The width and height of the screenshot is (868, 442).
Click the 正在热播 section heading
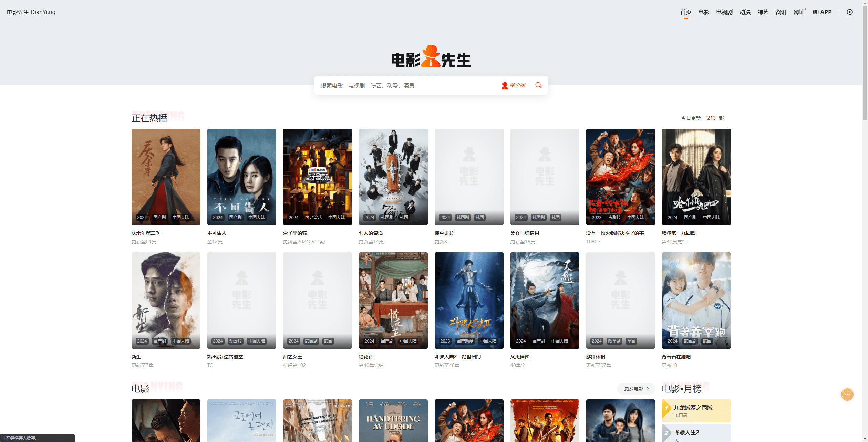tap(149, 118)
